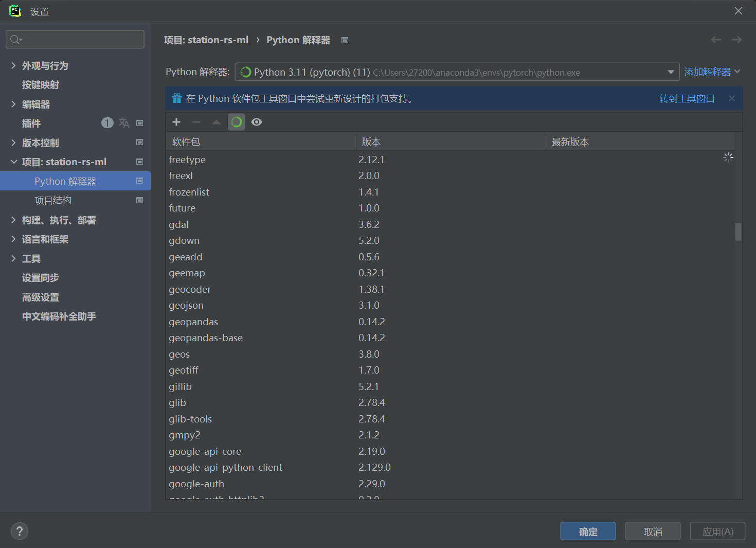The image size is (756, 548).
Task: Click the 项目: station-rs-ml breadcrumb
Action: [x=206, y=40]
